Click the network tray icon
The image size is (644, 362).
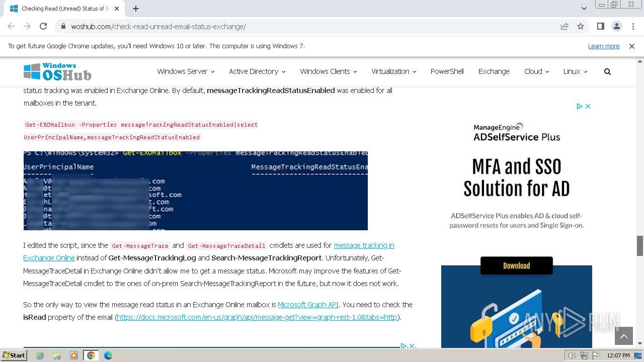[x=584, y=355]
